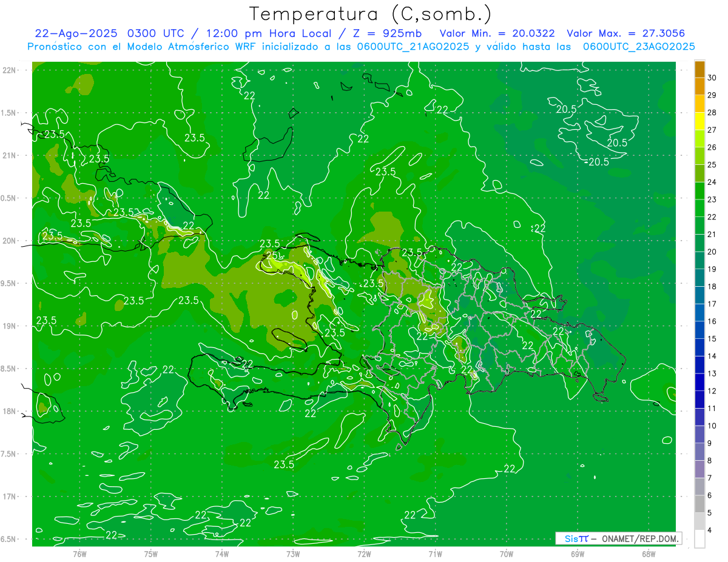Click the '68W' longitude axis label
This screenshot has width=728, height=562.
649,554
